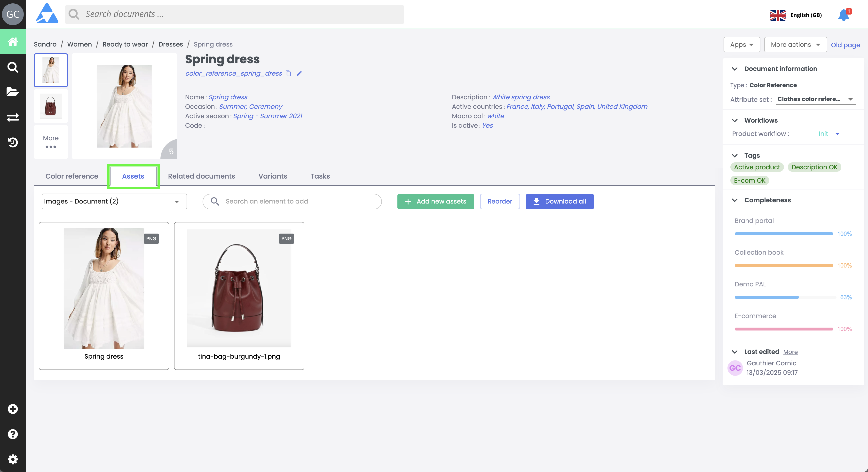Click the help question mark icon
Image resolution: width=868 pixels, height=472 pixels.
click(13, 434)
